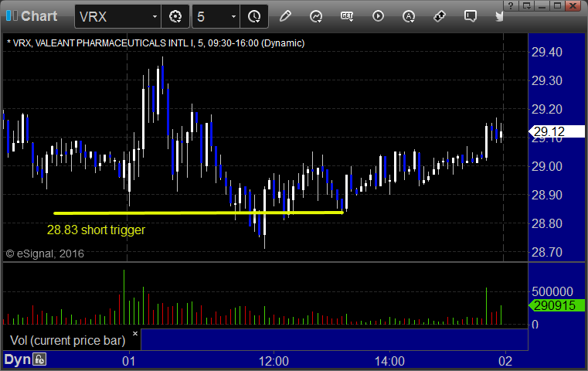Screen dimensions: 588x371
Task: Click the trade ticket icon
Action: [439, 16]
